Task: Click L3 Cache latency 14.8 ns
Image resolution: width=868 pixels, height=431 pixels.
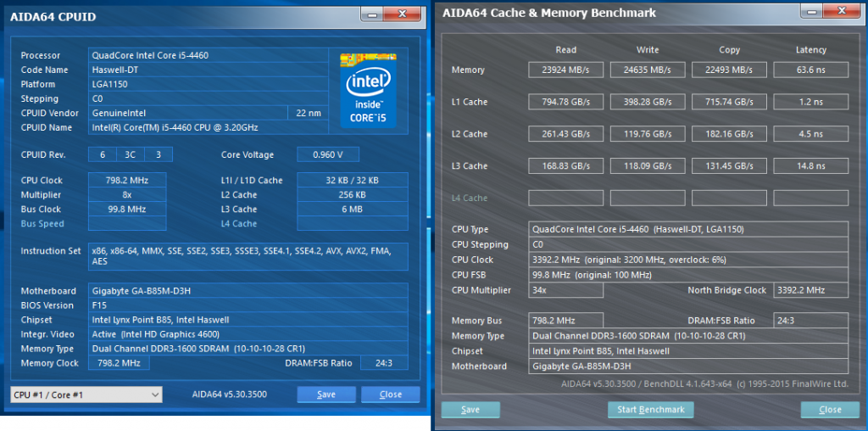Action: (811, 166)
